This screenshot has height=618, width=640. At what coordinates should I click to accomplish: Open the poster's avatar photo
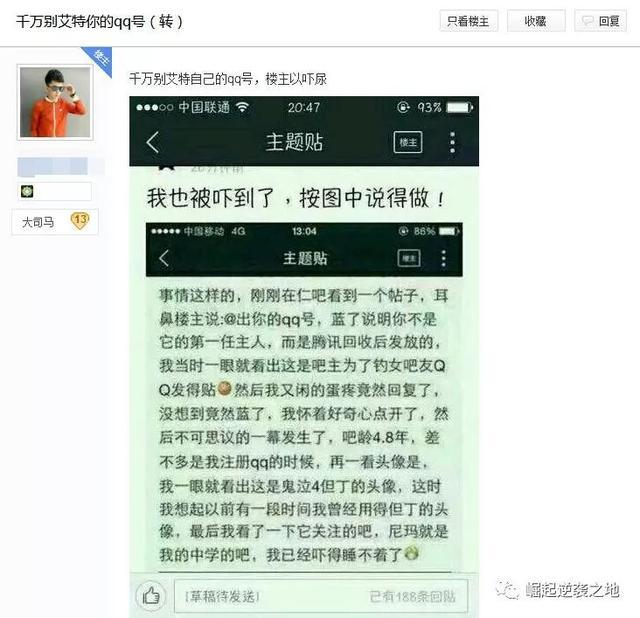tap(55, 102)
